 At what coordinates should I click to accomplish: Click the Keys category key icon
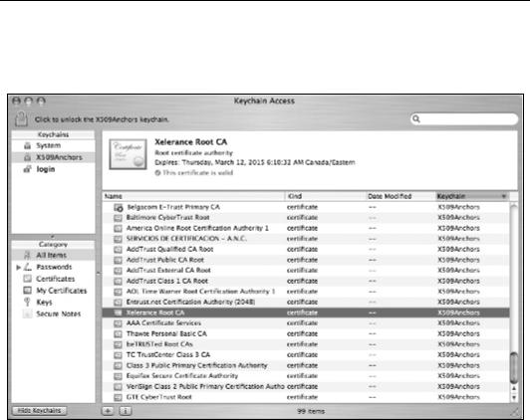[27, 302]
